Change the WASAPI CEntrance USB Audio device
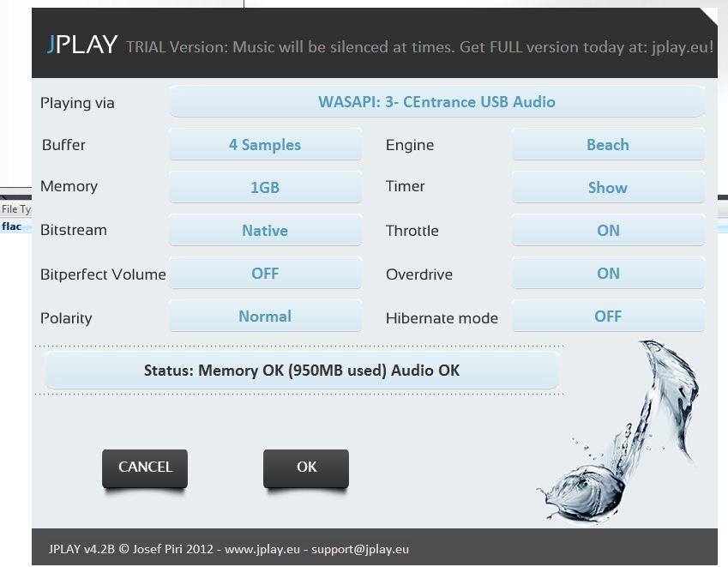The width and height of the screenshot is (728, 567). [x=436, y=102]
